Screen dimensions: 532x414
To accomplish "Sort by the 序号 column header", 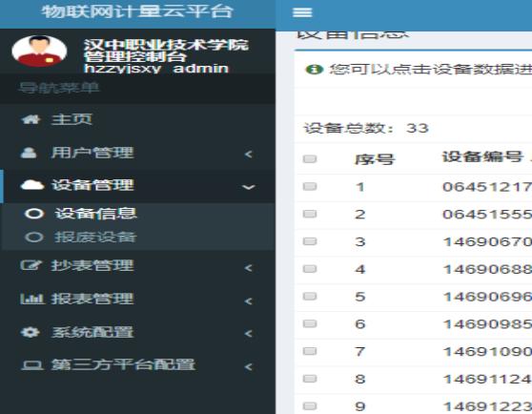I will (x=375, y=159).
